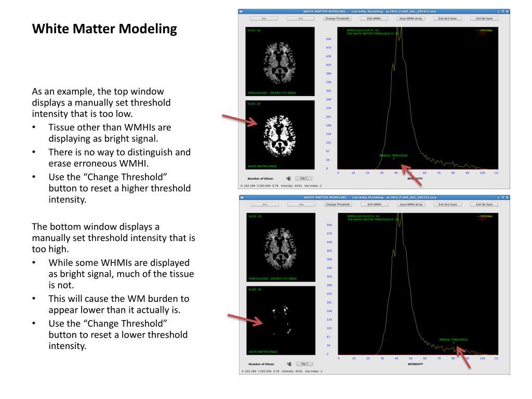Viewport: 532px width, 399px height.
Task: Click x-axis value 100 in top plot
Action: [x=482, y=173]
